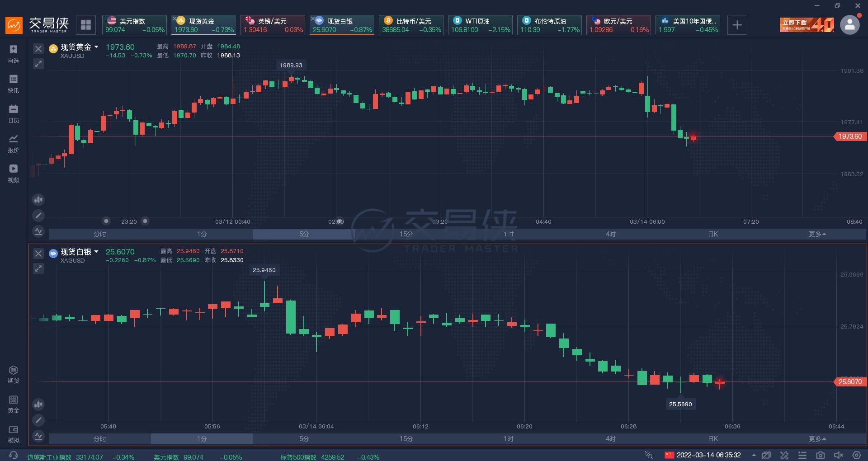Image resolution: width=868 pixels, height=461 pixels.
Task: Open the 日历 calendar sidebar icon
Action: coord(14,113)
